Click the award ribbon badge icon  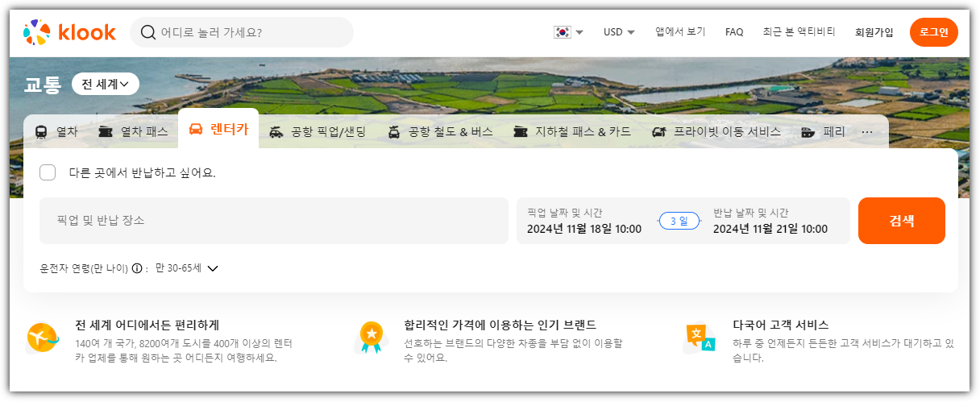coord(371,338)
